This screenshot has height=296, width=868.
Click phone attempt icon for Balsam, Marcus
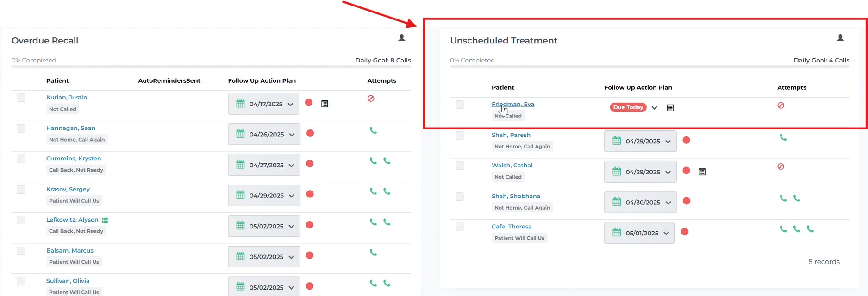tap(373, 253)
